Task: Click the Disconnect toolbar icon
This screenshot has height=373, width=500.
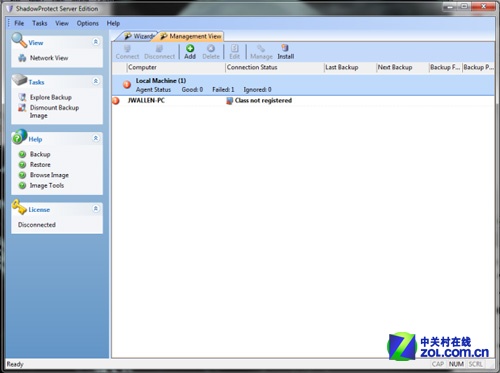Action: (x=159, y=48)
